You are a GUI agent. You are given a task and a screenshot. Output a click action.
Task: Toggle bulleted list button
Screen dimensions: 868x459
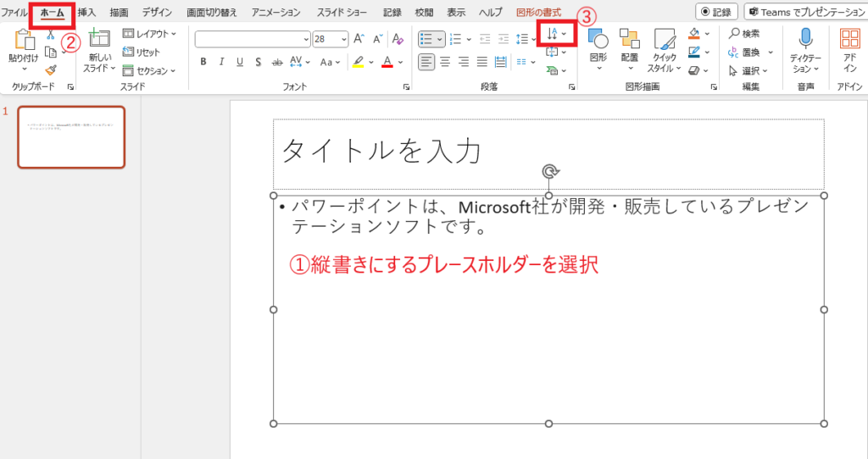click(426, 39)
